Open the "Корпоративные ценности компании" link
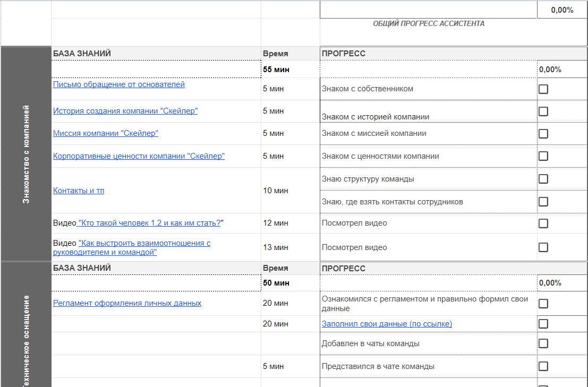 [139, 156]
